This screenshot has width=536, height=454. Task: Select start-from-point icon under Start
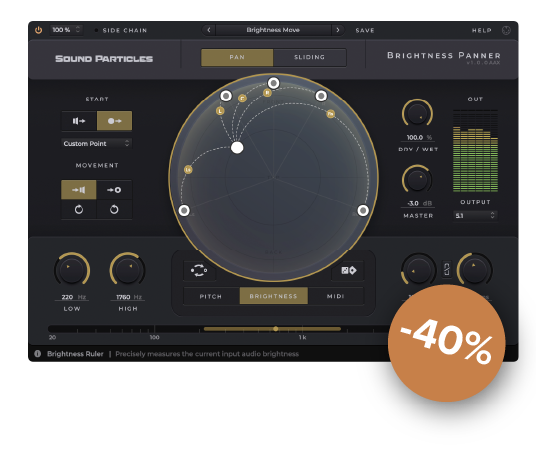115,121
